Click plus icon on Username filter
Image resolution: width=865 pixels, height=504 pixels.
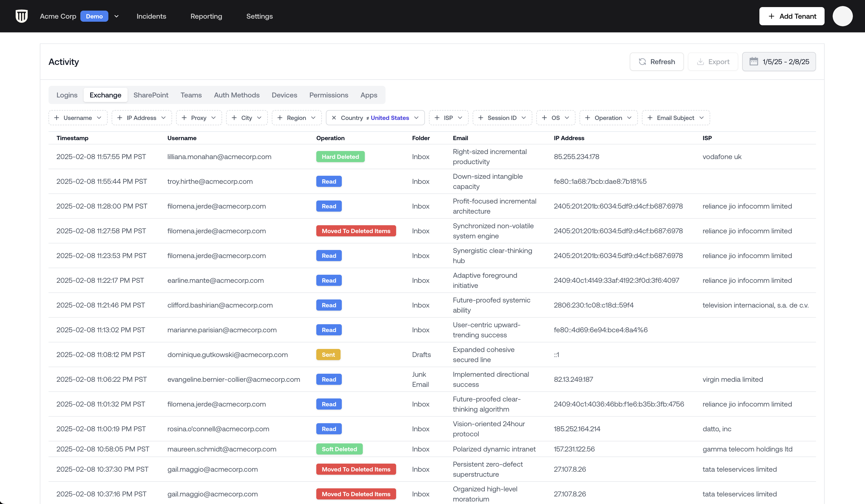(x=57, y=118)
